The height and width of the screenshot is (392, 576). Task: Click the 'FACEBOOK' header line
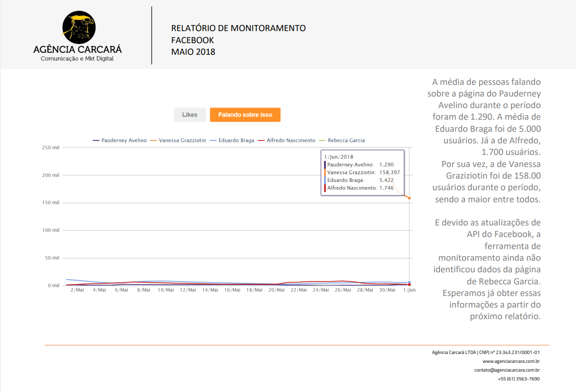pyautogui.click(x=193, y=40)
